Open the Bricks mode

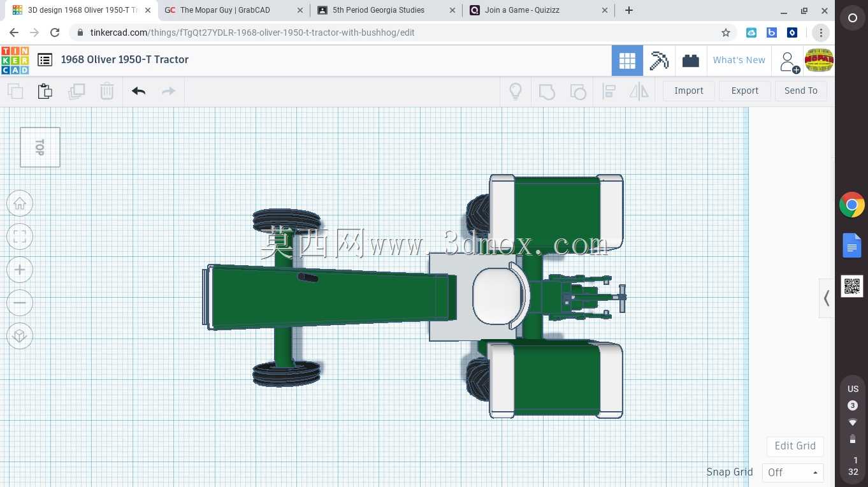pos(690,61)
